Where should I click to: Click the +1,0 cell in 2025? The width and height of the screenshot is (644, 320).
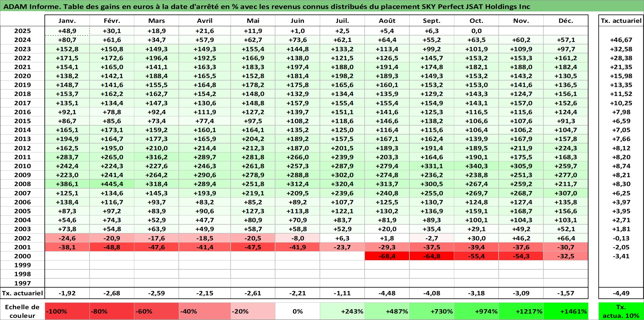click(x=298, y=31)
